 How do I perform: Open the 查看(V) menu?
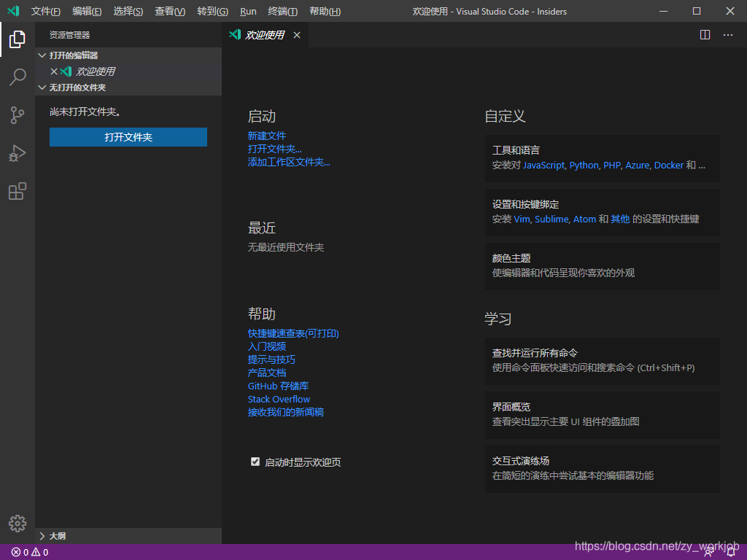click(x=170, y=12)
